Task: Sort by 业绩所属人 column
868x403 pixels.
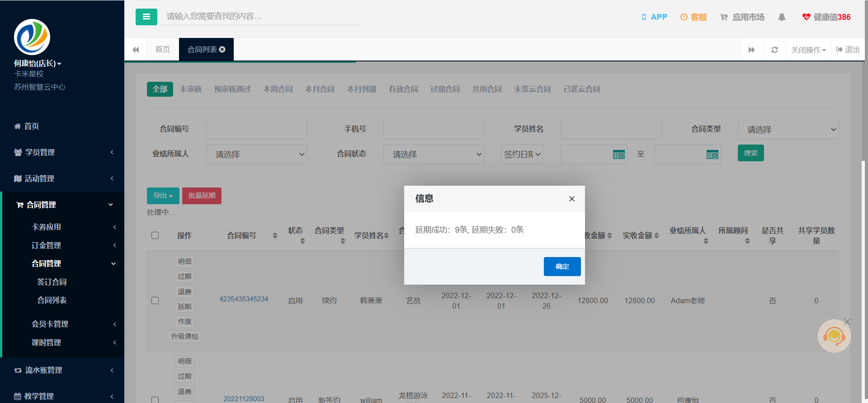Action: click(x=706, y=241)
